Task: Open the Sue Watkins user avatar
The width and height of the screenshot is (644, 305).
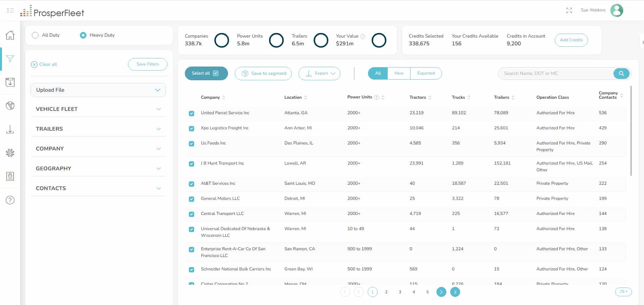Action: pos(616,10)
